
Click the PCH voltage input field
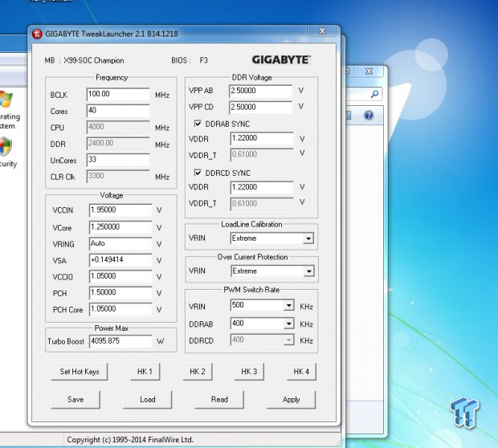point(120,293)
